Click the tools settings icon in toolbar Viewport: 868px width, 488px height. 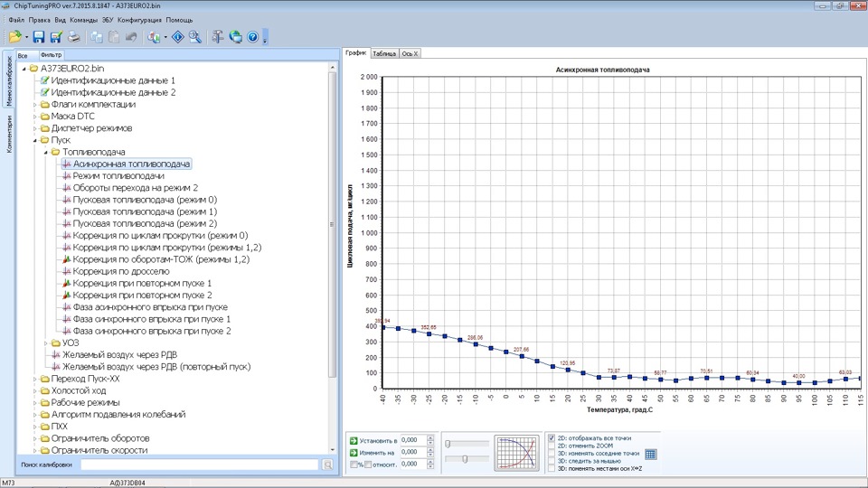218,37
